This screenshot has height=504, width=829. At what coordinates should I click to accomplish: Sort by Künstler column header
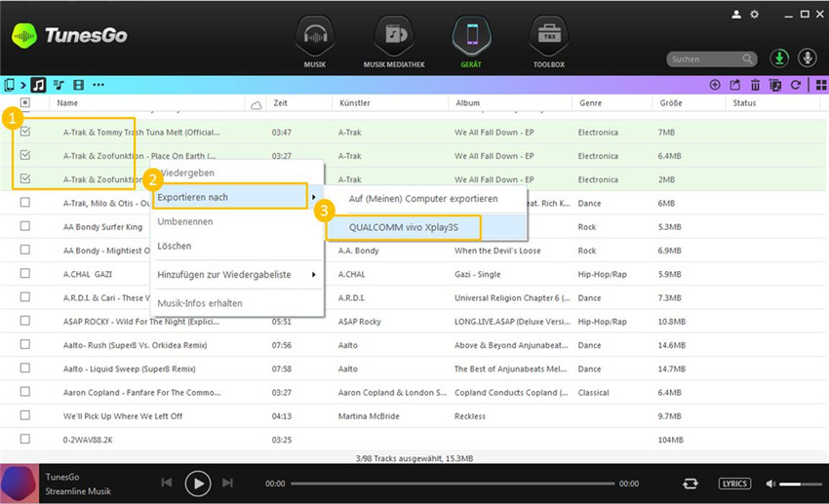coord(355,103)
